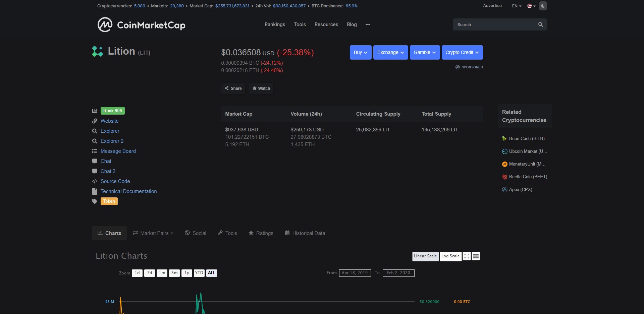Expand the Gamble dropdown
The width and height of the screenshot is (644, 314).
tap(425, 52)
